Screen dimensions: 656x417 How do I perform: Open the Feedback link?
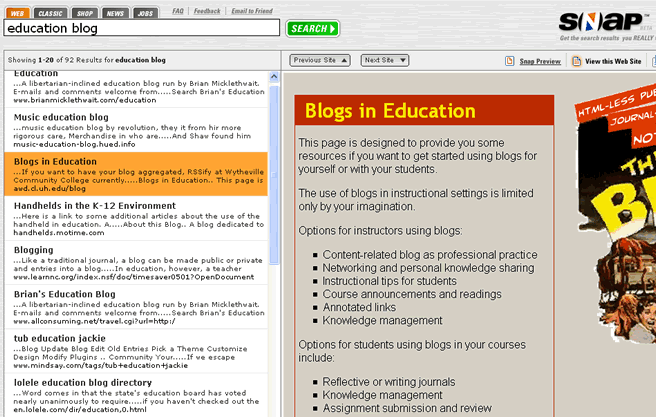click(207, 11)
